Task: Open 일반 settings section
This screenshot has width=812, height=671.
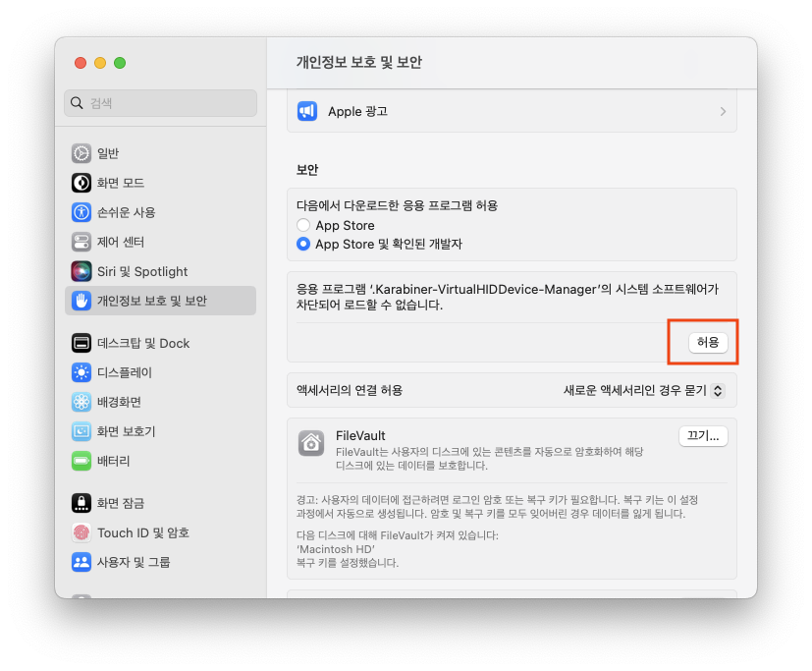Action: pos(161,153)
